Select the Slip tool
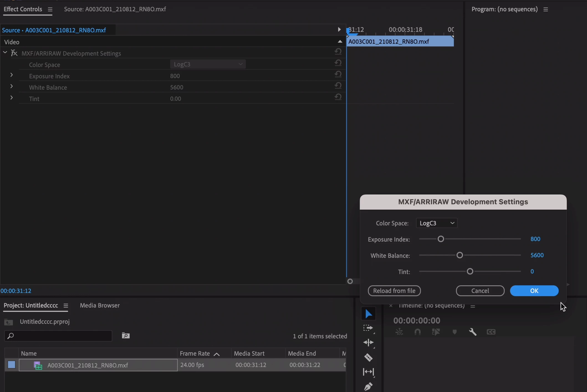This screenshot has height=392, width=587. [368, 372]
